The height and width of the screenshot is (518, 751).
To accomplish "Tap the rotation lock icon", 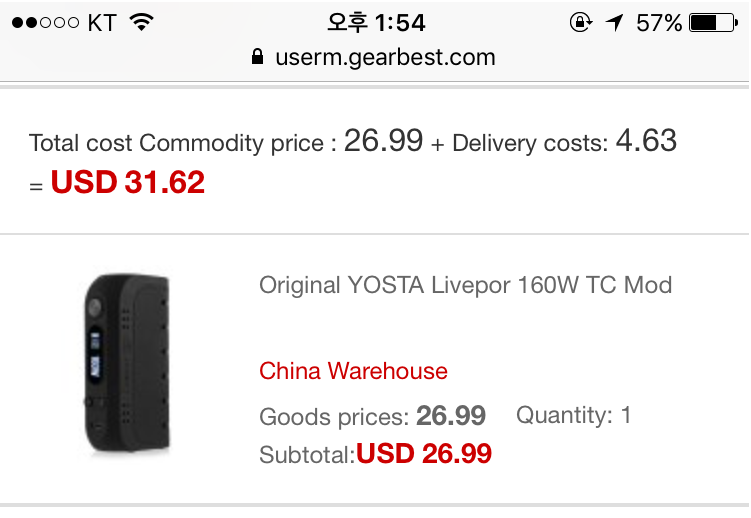I will click(580, 23).
